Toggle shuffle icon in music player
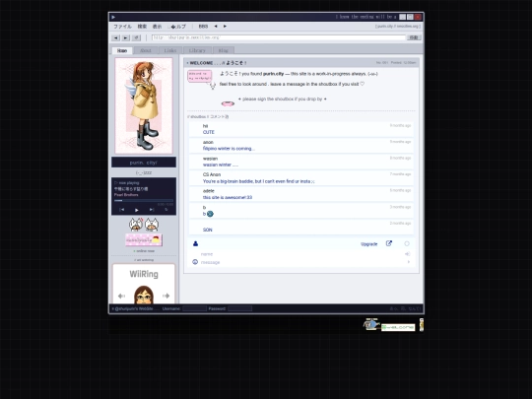This screenshot has height=399, width=532. 166,210
